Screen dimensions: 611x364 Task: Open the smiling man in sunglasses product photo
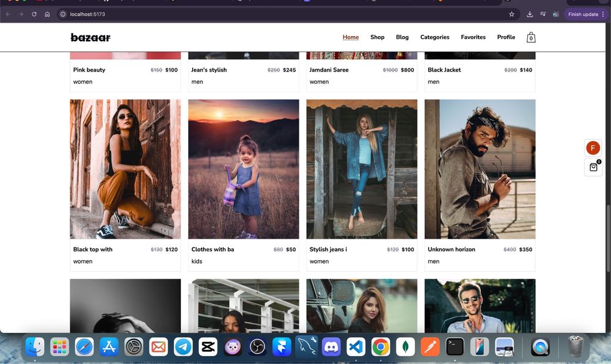point(480,306)
